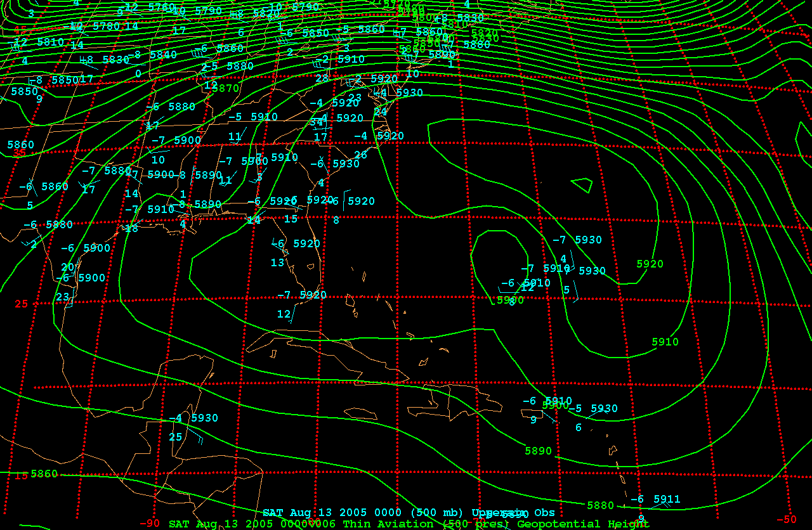Click the green 5910 contour label
This screenshot has height=530, width=812.
point(665,342)
